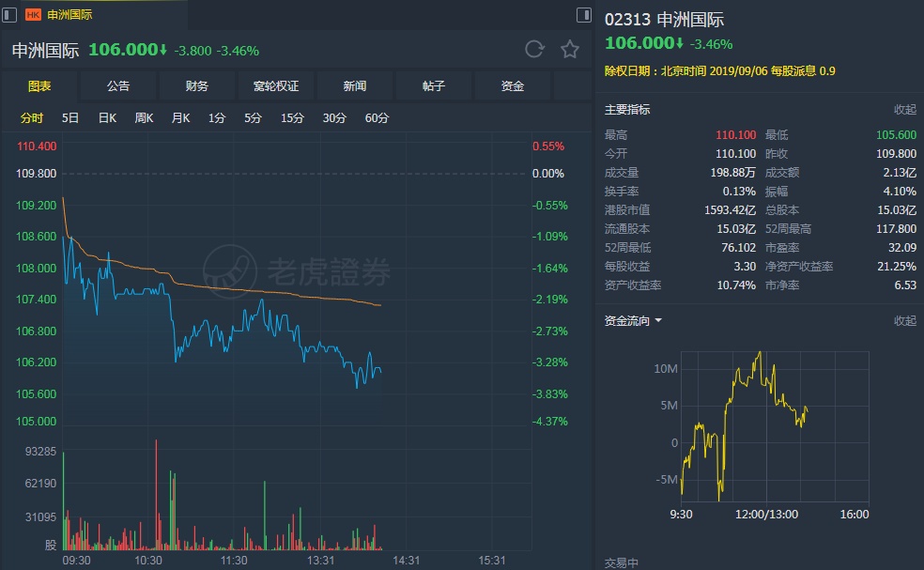Refresh the stock quote data
Image resolution: width=924 pixels, height=570 pixels.
click(x=534, y=50)
